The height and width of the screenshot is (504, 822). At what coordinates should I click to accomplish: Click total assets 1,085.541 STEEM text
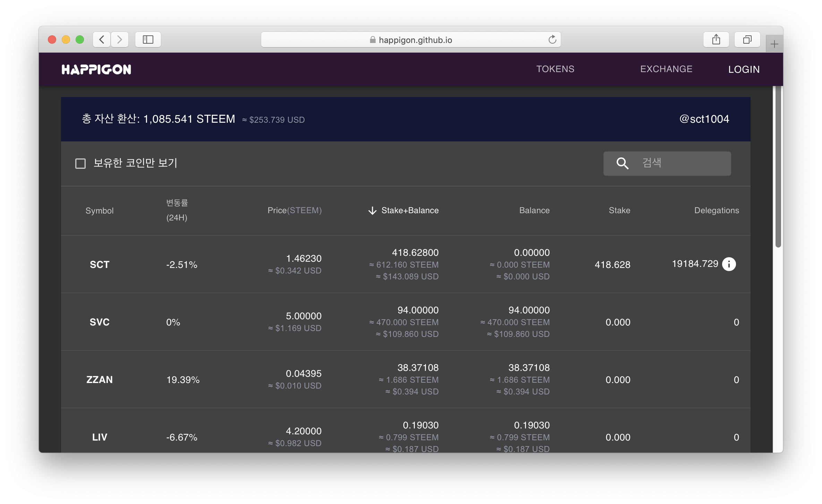pos(189,119)
